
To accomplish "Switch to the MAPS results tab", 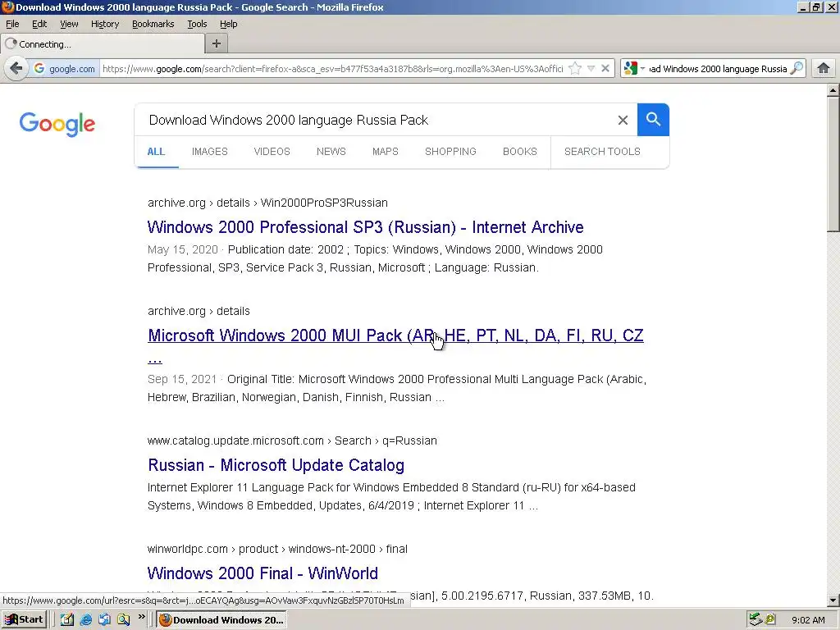I will point(386,152).
